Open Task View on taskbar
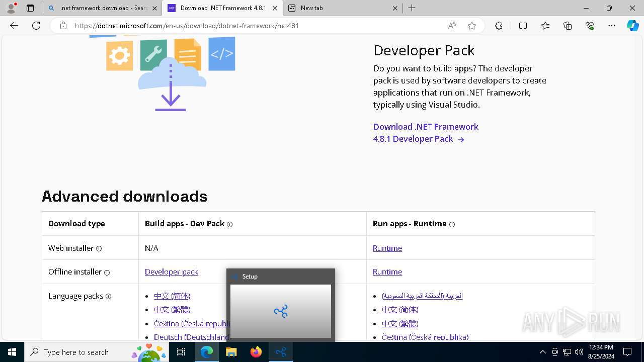The width and height of the screenshot is (644, 362). tap(181, 352)
